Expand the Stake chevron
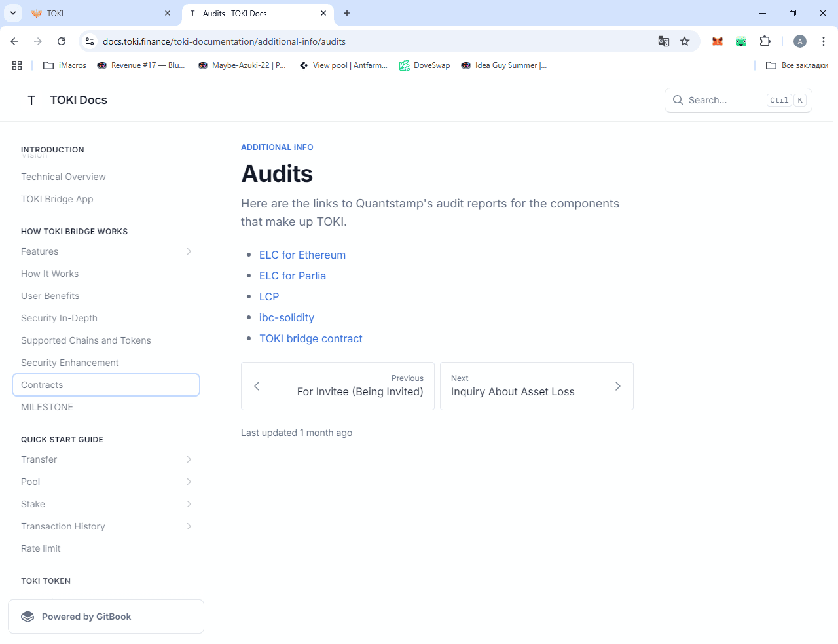The image size is (838, 644). click(x=189, y=504)
